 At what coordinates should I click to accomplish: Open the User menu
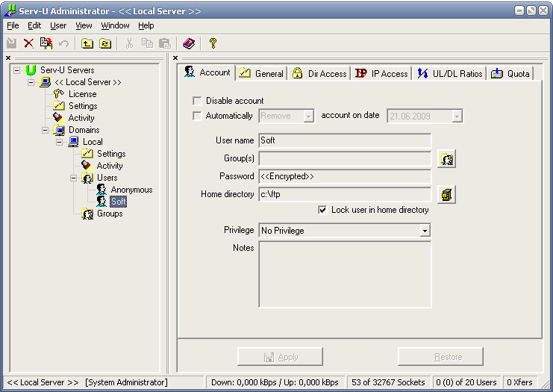tap(58, 25)
